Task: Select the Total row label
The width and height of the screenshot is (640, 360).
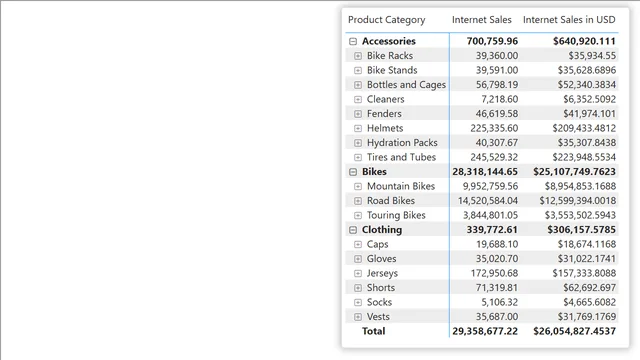Action: click(x=373, y=331)
